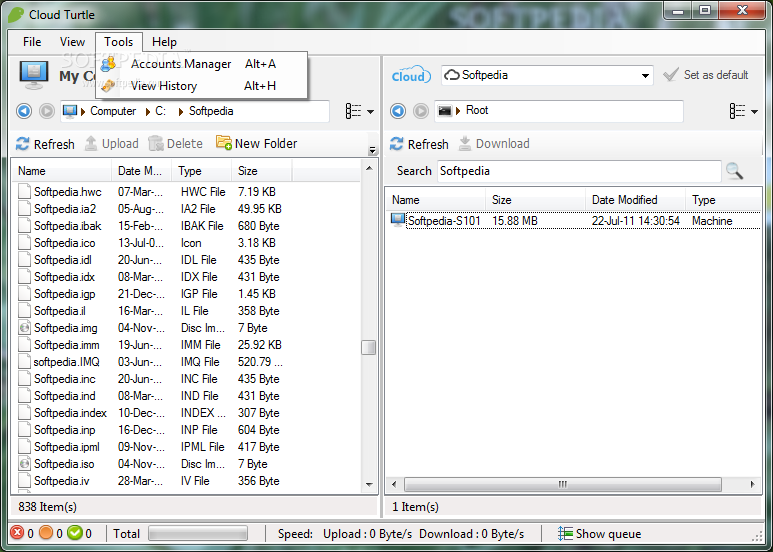Open the File menu

point(32,42)
